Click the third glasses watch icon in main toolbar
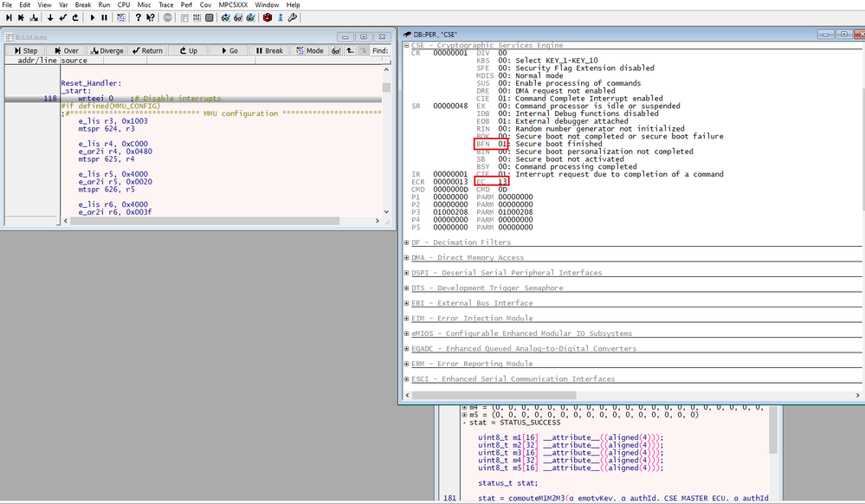Viewport: 865px width, 504px height. (250, 17)
